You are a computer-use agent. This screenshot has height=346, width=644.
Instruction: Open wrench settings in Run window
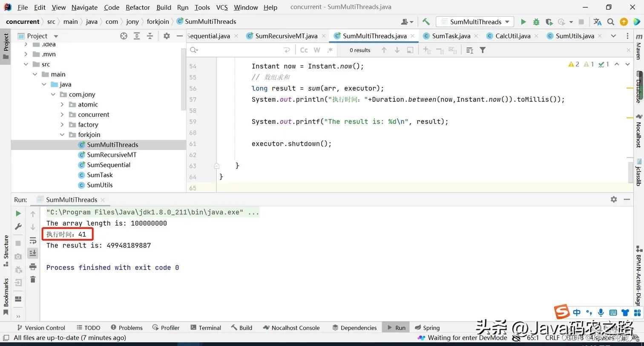[18, 227]
